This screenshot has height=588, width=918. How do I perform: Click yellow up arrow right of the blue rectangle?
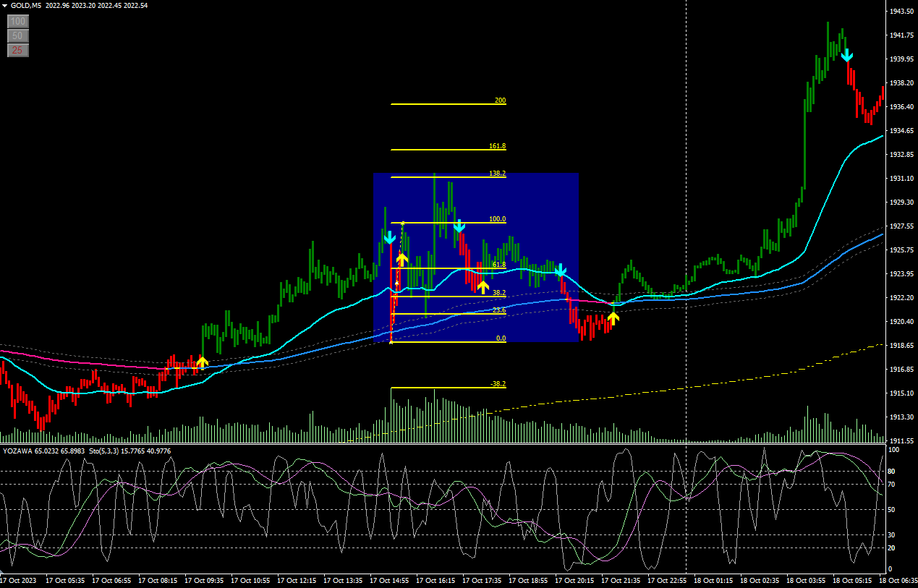click(x=613, y=317)
